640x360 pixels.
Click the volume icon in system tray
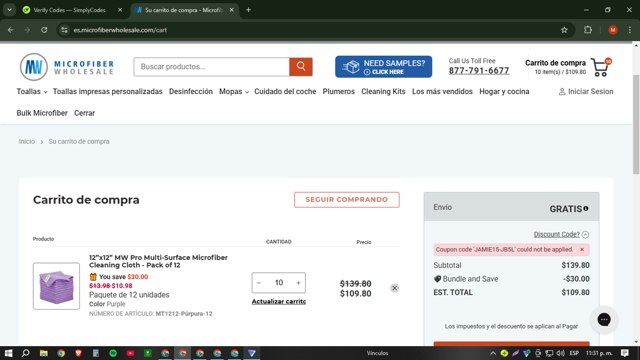[x=561, y=353]
